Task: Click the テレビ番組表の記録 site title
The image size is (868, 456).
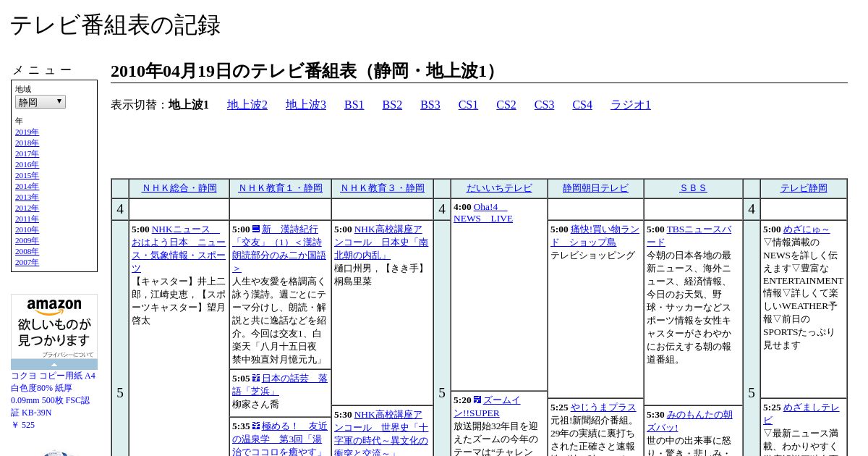Action: (115, 25)
